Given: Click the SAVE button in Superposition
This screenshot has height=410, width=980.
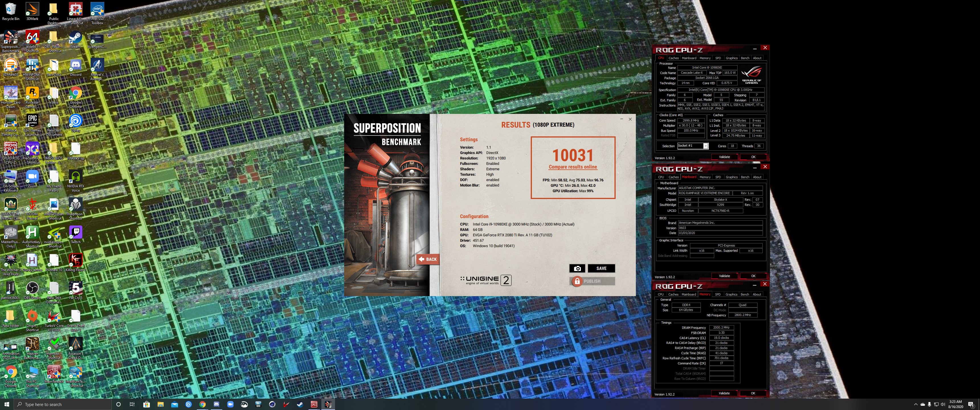Looking at the screenshot, I should point(601,268).
